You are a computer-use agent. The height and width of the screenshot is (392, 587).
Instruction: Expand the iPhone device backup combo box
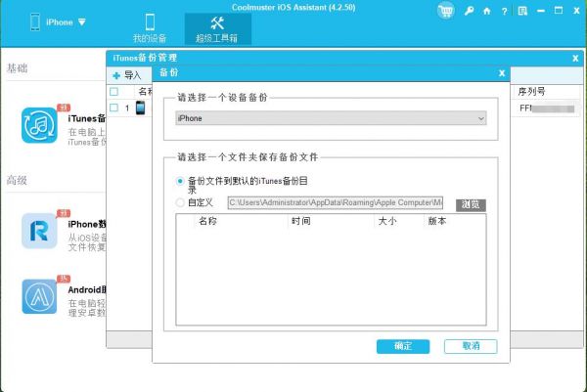[331, 118]
